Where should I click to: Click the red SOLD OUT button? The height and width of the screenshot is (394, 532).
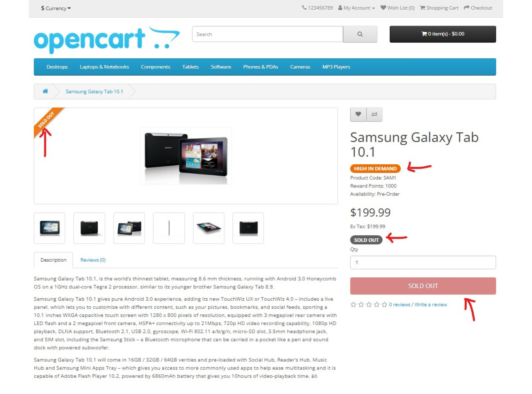pyautogui.click(x=423, y=286)
